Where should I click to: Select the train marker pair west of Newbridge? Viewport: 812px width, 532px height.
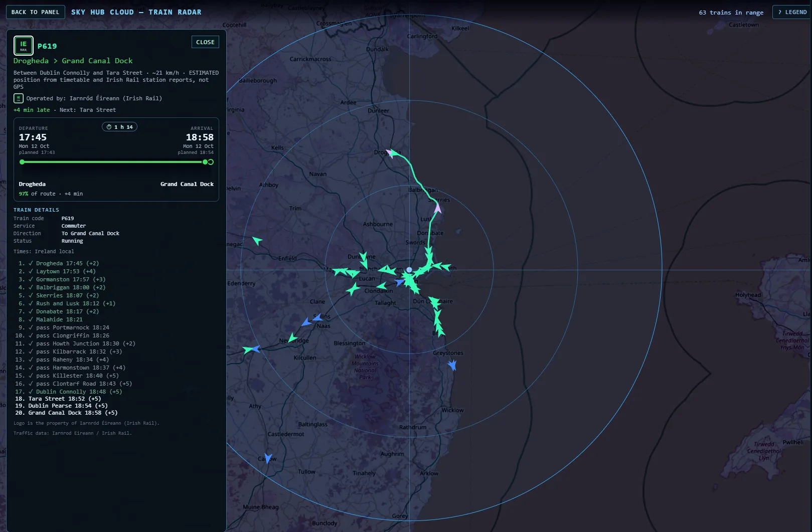click(251, 349)
